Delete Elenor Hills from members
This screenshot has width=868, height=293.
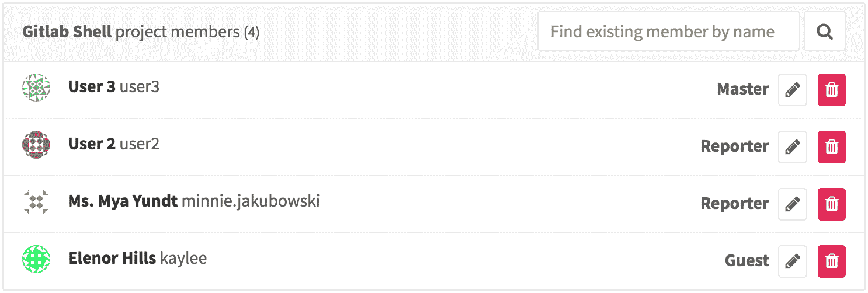(x=831, y=261)
